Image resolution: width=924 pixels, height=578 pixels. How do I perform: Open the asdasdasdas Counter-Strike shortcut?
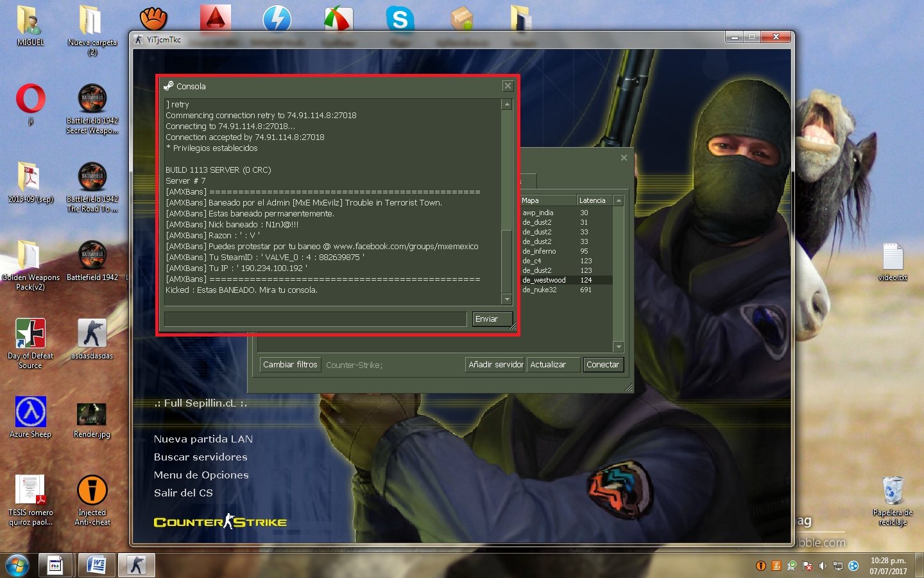(x=92, y=338)
